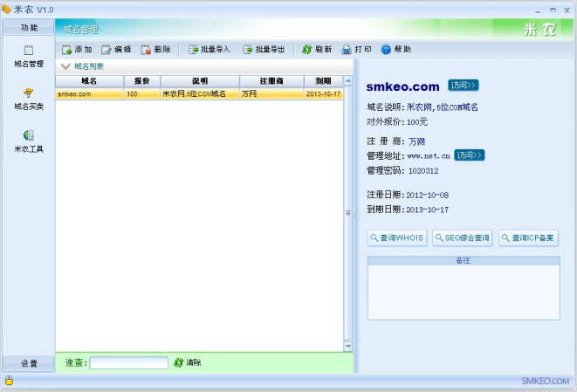Click the 编辑 (edit) toolbar icon

(106, 49)
